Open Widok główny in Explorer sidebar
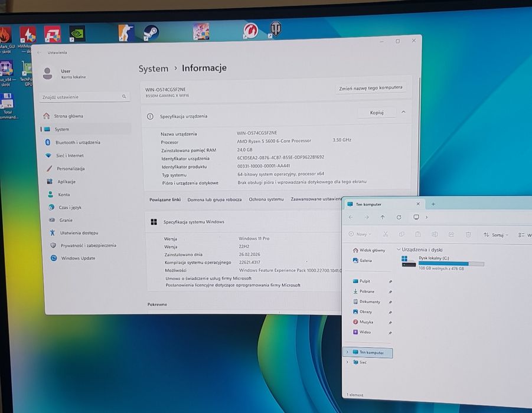 pyautogui.click(x=368, y=250)
